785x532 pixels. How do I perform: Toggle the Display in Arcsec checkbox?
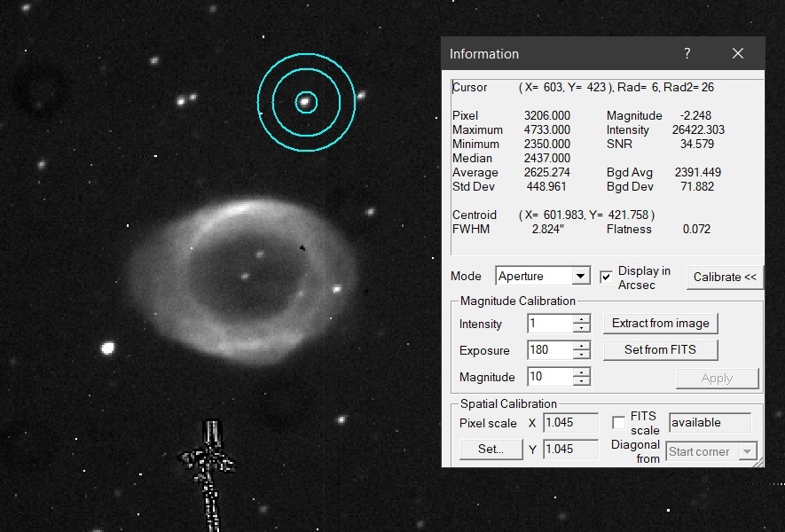(607, 277)
